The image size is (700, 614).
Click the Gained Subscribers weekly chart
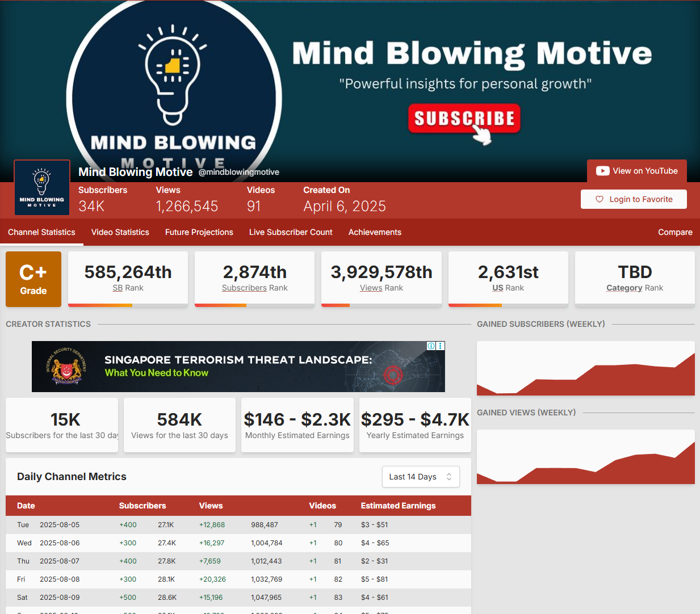(x=585, y=368)
